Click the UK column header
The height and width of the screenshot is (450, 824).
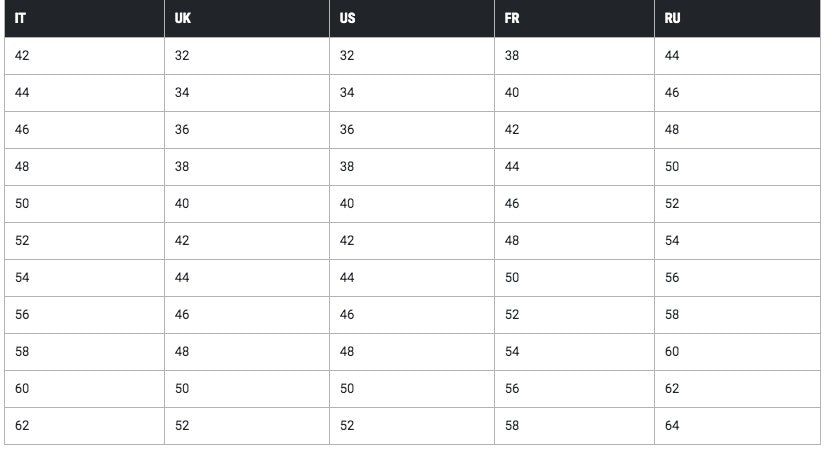tap(182, 18)
